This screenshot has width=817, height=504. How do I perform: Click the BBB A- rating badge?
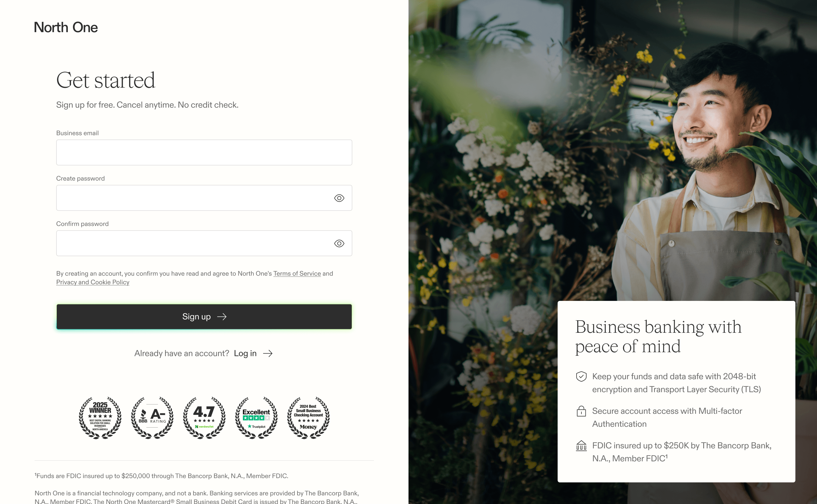coord(152,418)
